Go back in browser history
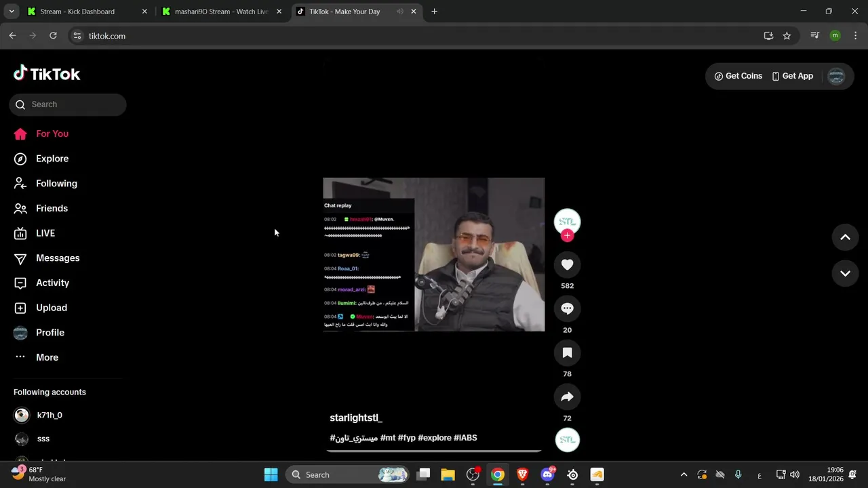Screen dimensions: 868x488 tap(12, 36)
